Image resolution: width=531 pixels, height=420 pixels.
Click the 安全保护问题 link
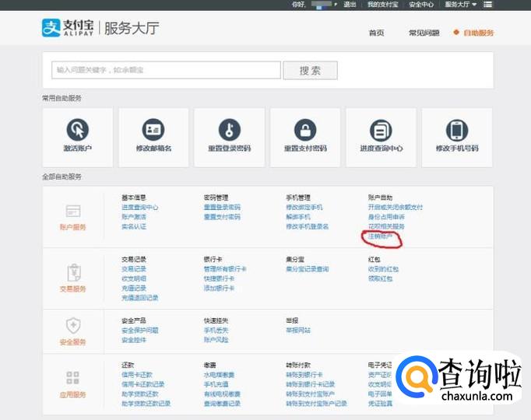(x=140, y=331)
